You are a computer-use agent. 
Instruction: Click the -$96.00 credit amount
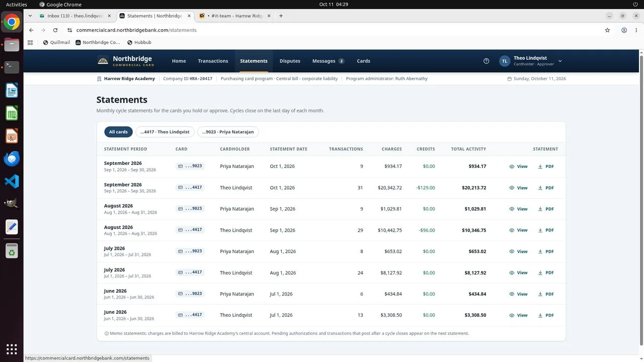(427, 230)
